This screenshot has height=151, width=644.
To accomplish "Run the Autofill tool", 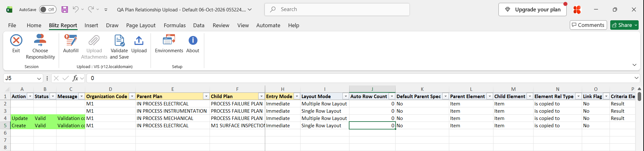I will point(71,44).
